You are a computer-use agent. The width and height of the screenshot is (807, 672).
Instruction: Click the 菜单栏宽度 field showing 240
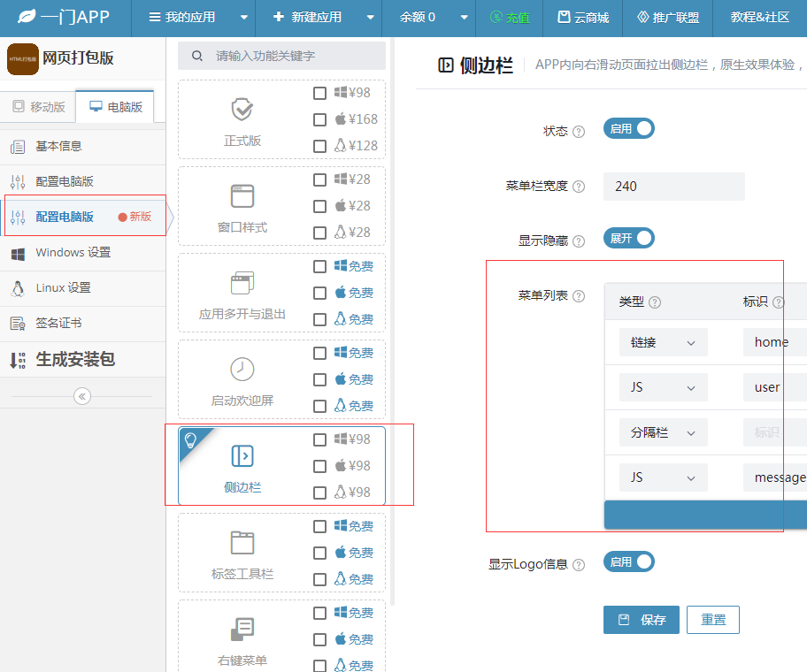(x=674, y=187)
